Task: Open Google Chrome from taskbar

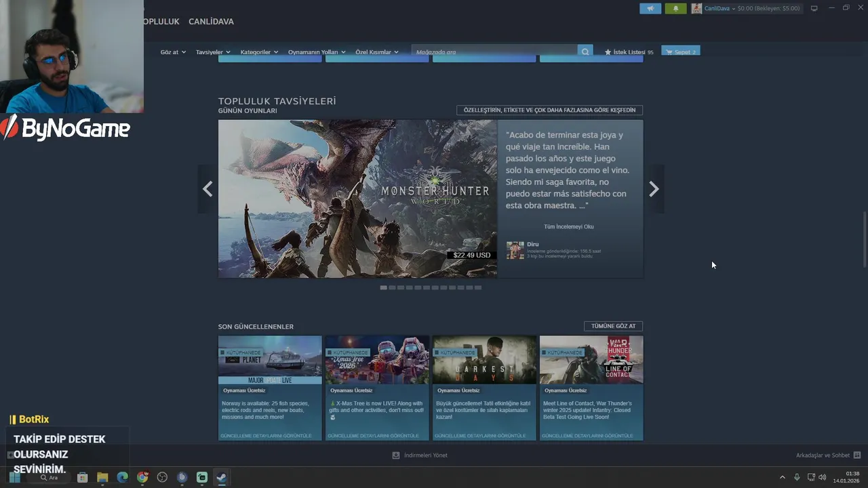Action: [x=142, y=477]
